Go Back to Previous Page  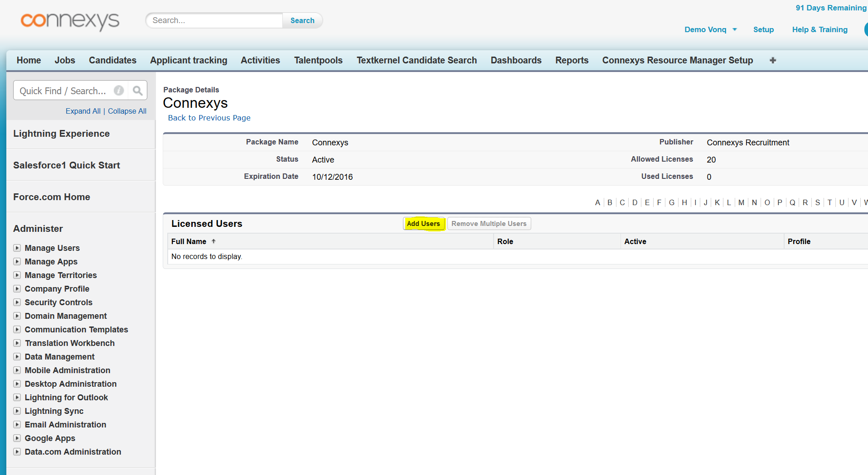pyautogui.click(x=209, y=118)
